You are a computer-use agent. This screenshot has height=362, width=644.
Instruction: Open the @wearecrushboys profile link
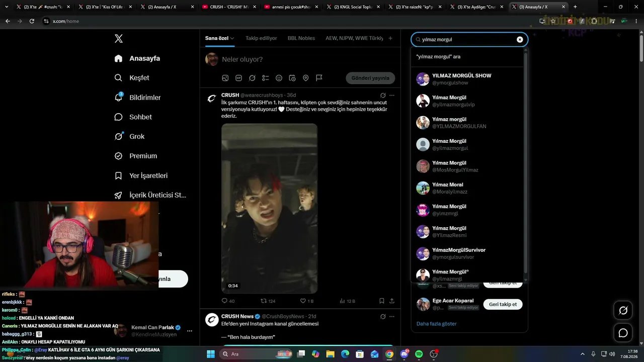[262, 95]
